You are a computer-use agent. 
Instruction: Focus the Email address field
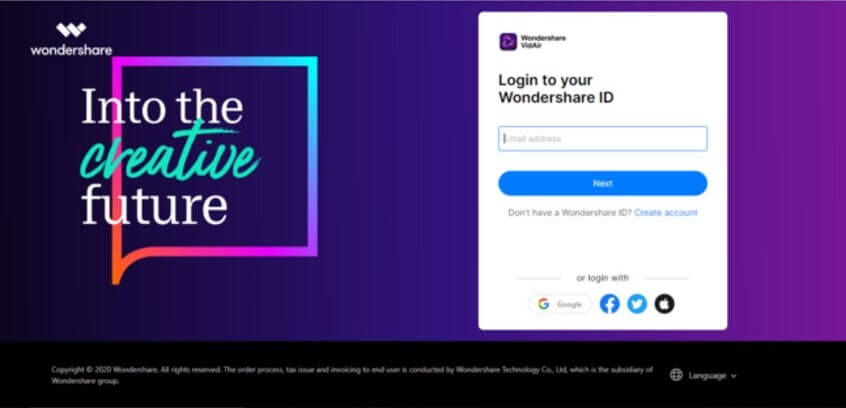click(x=603, y=139)
